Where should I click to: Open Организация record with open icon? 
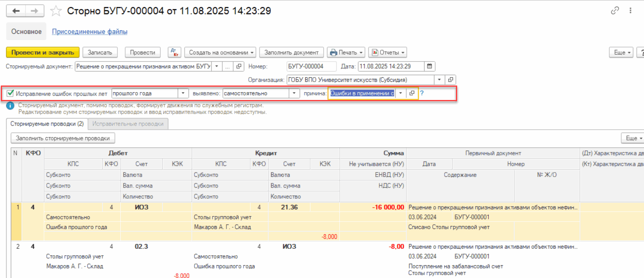pos(451,80)
